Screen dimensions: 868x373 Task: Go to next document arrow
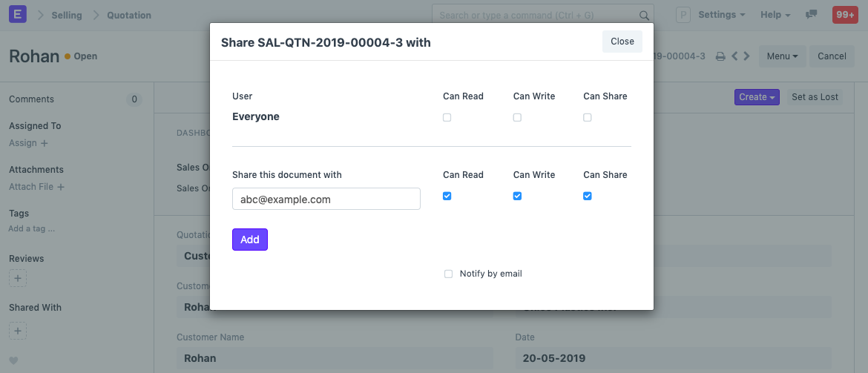[x=746, y=56]
